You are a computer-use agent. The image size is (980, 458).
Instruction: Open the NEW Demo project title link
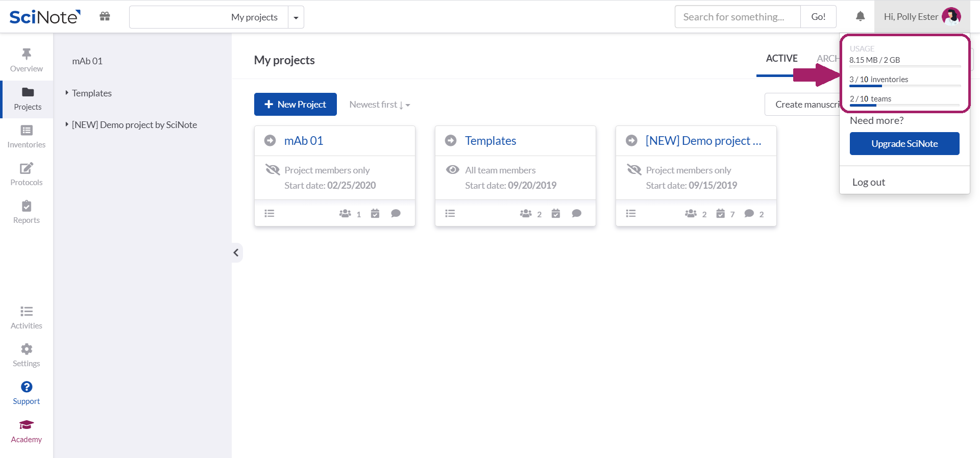click(703, 141)
